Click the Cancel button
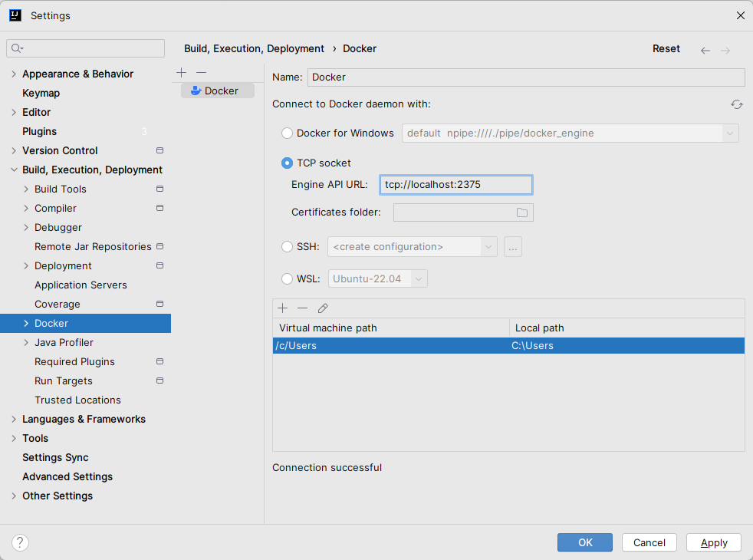The image size is (753, 560). 649,542
